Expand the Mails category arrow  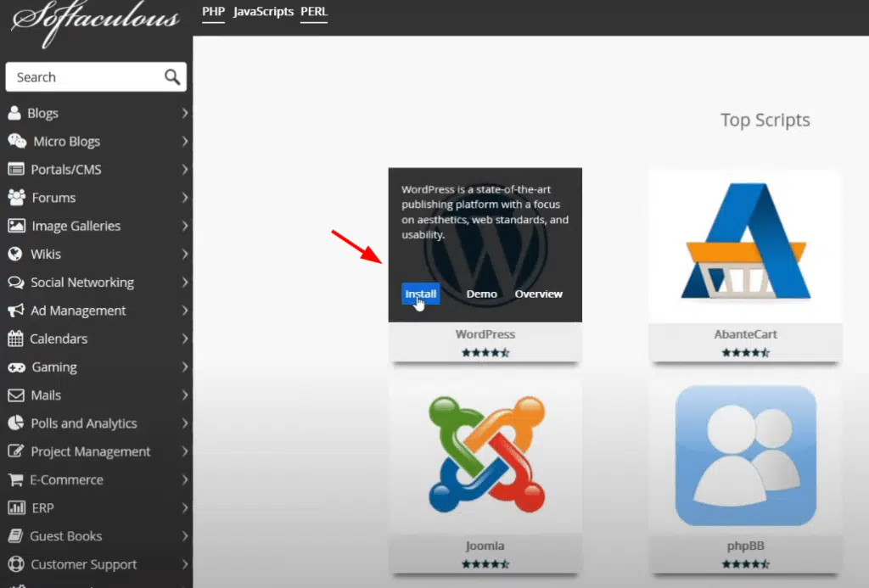click(184, 395)
